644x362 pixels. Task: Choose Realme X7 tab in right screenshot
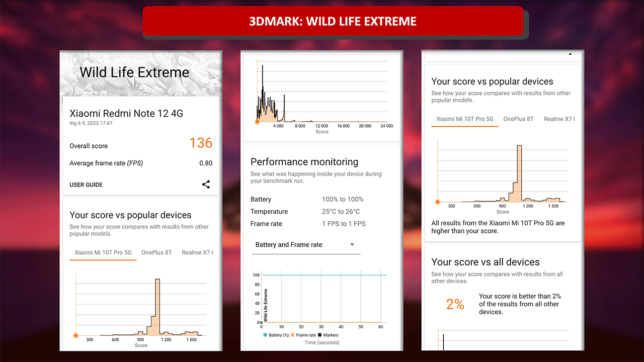[558, 119]
